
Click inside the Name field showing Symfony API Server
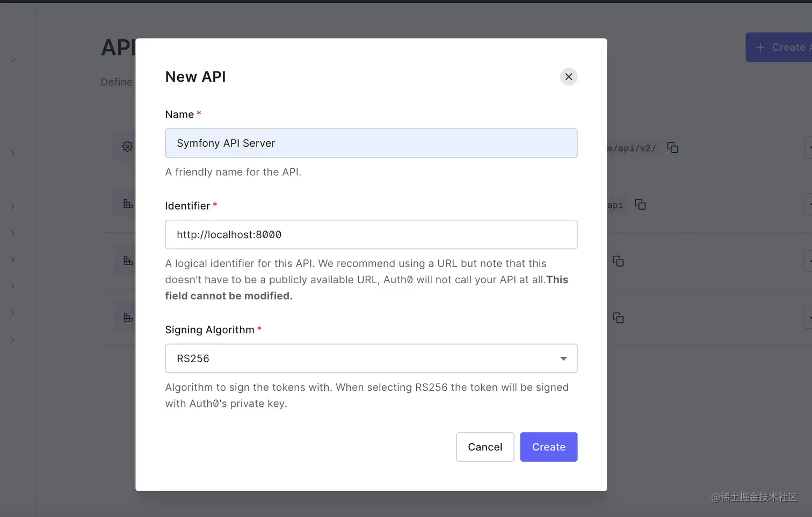tap(371, 143)
